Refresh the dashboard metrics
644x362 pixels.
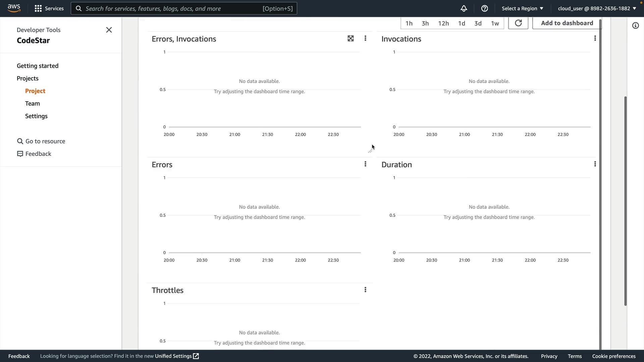tap(518, 23)
